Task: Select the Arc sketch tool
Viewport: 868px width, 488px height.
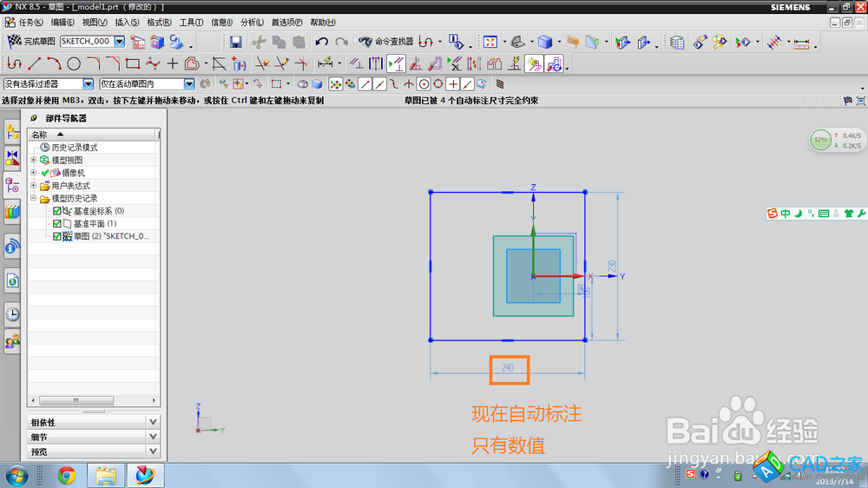Action: pos(54,64)
